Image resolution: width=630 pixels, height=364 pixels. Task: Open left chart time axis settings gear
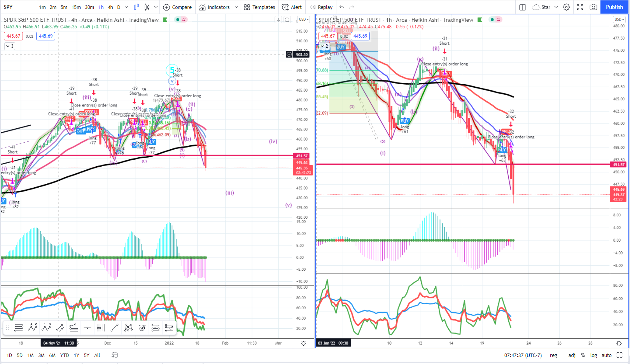click(304, 343)
